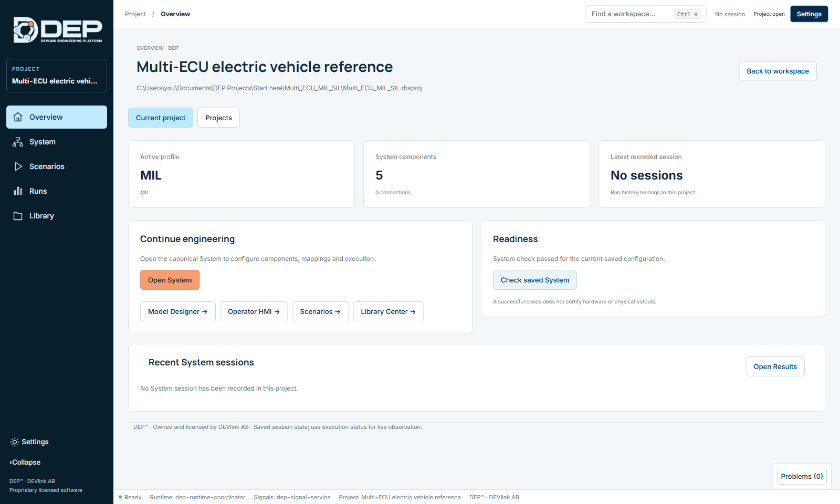Screen dimensions: 840x504
Task: Click the System components card
Action: (x=477, y=174)
